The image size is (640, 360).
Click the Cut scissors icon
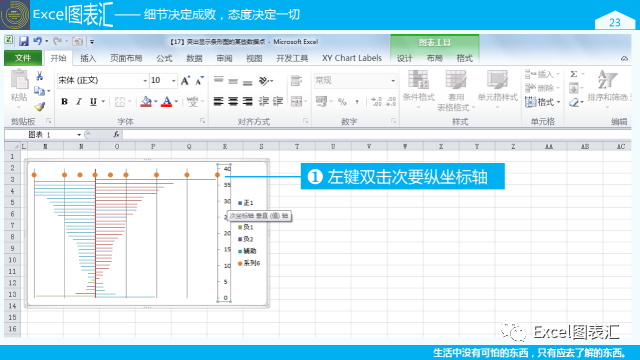40,76
